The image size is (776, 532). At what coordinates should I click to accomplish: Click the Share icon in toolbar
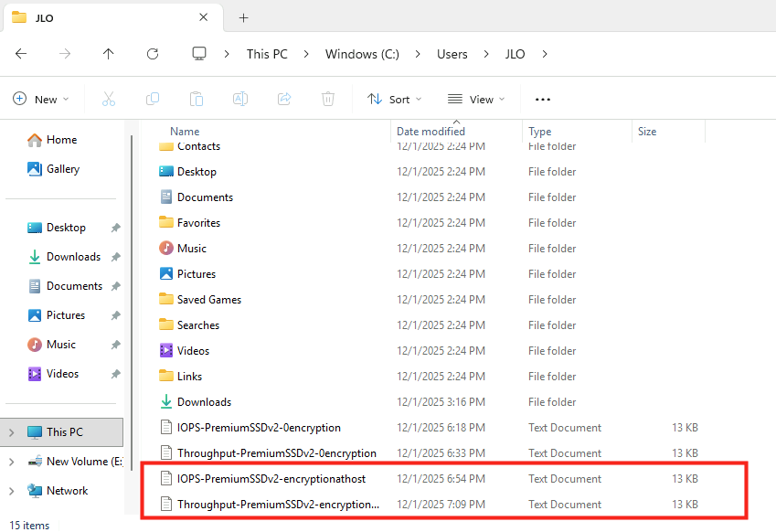tap(284, 99)
